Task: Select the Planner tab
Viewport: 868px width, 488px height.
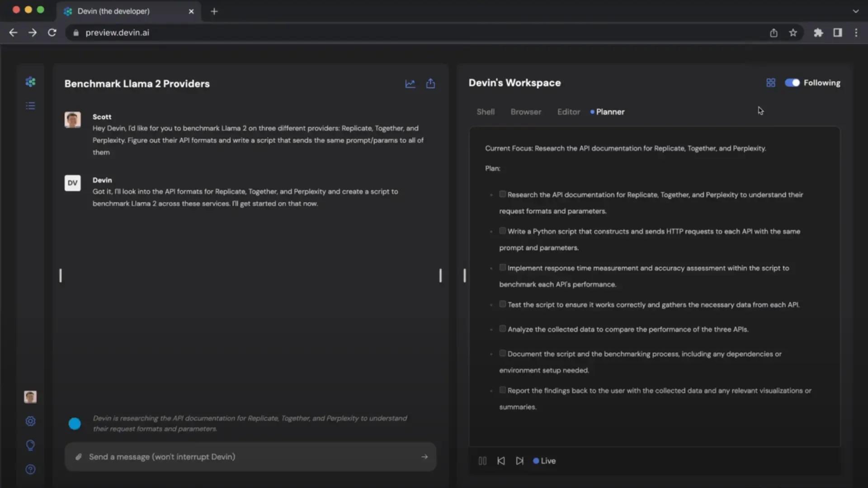Action: (608, 112)
